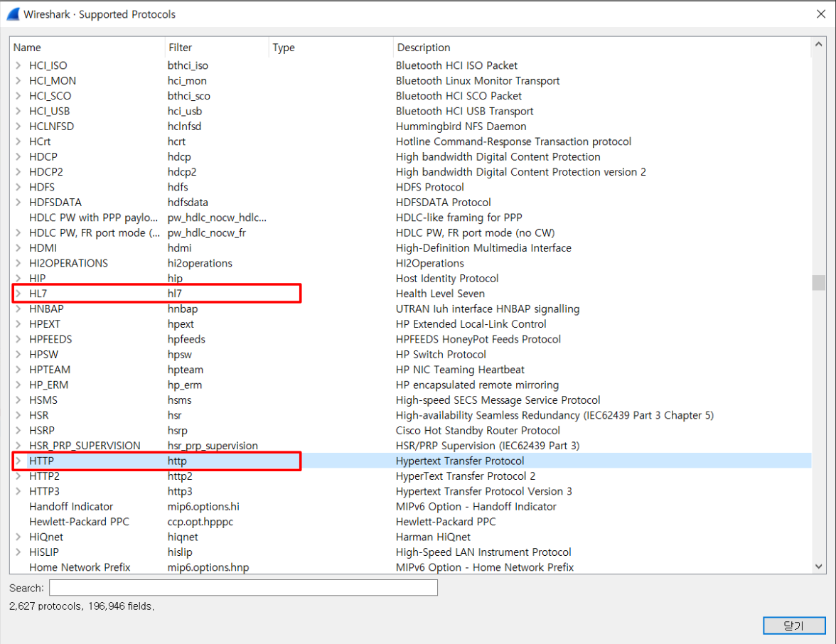Click the 닫기 close button
The width and height of the screenshot is (836, 644).
point(794,626)
